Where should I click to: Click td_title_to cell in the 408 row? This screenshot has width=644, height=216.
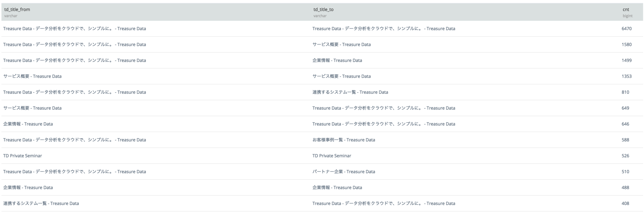pos(384,203)
